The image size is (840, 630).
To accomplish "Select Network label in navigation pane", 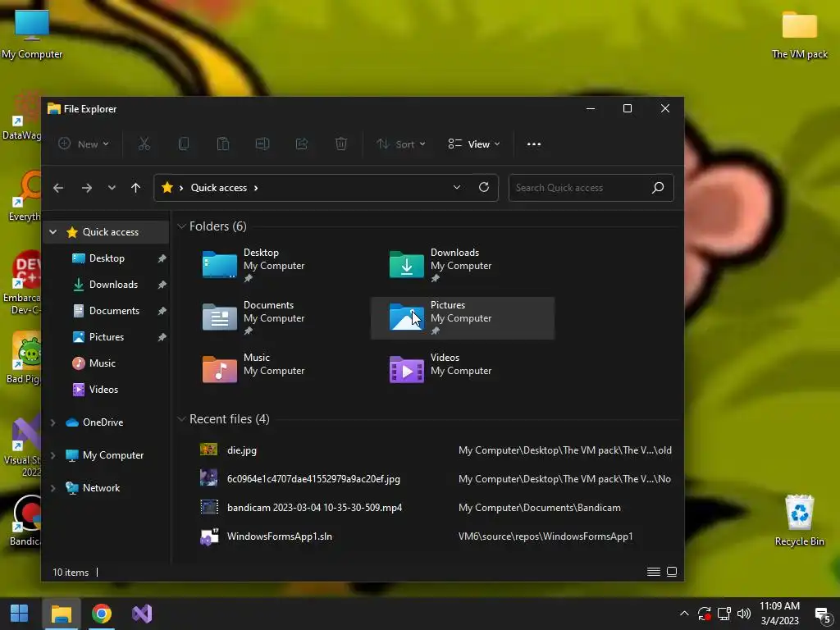I will click(101, 488).
